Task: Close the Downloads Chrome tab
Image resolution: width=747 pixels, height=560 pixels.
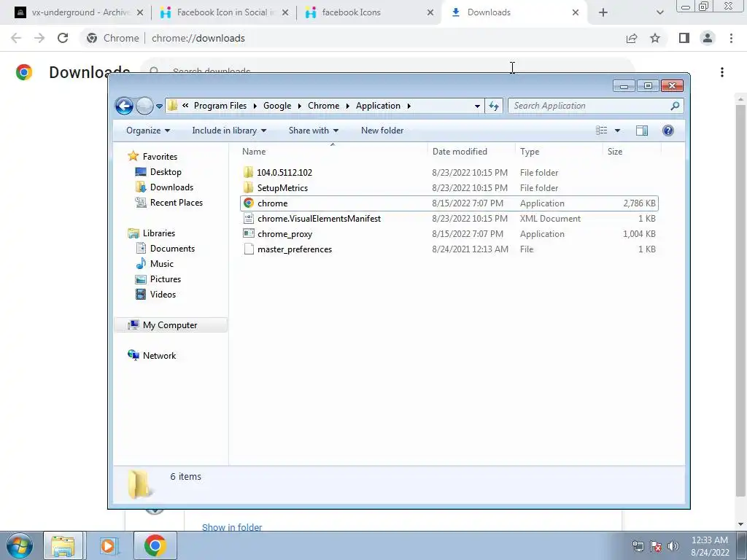Action: coord(576,12)
